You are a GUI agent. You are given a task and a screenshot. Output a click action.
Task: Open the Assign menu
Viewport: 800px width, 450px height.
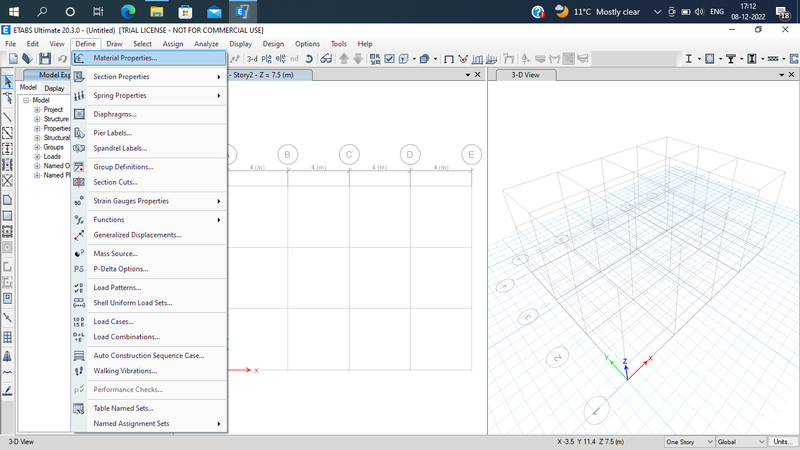click(173, 44)
